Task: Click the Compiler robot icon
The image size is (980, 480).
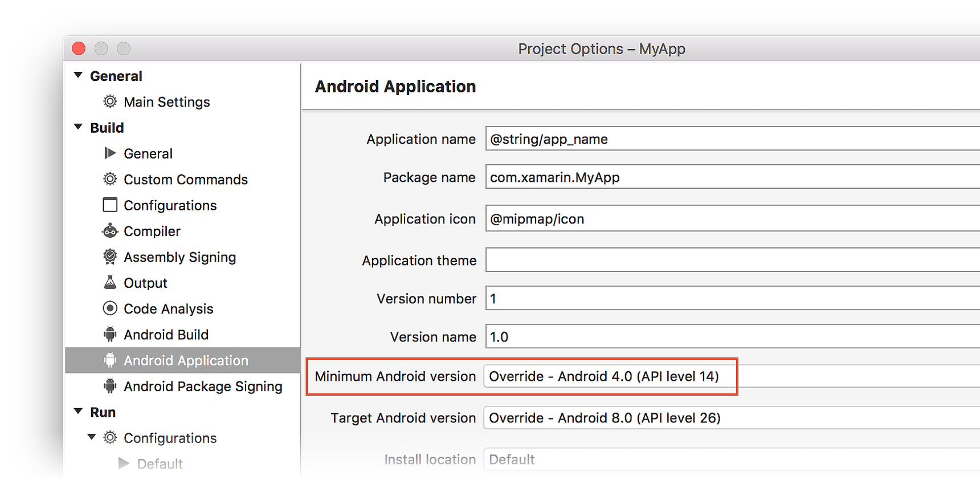Action: click(x=110, y=231)
